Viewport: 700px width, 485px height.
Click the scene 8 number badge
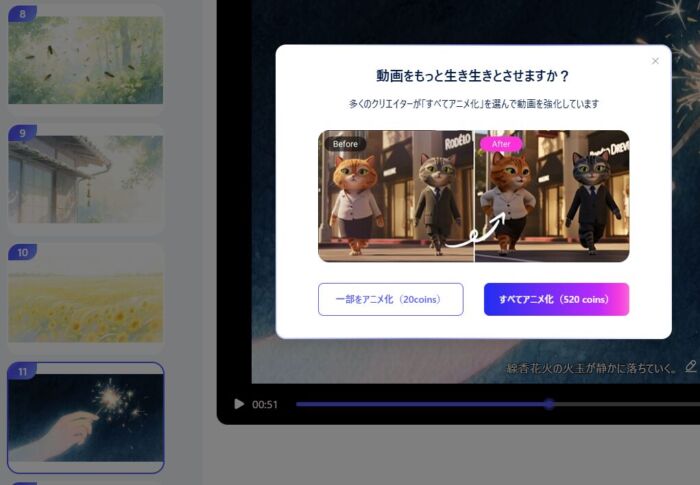22,14
